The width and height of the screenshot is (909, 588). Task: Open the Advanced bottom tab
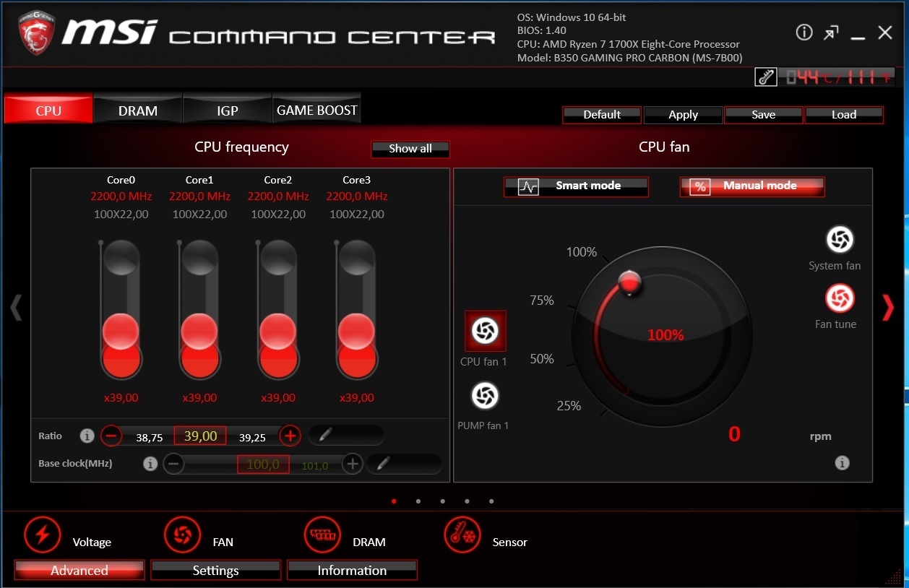point(79,570)
